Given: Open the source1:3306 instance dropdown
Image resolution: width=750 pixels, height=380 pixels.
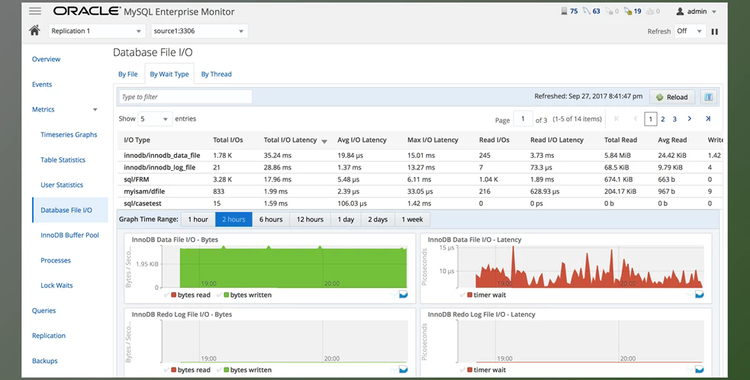Looking at the screenshot, I should [199, 31].
